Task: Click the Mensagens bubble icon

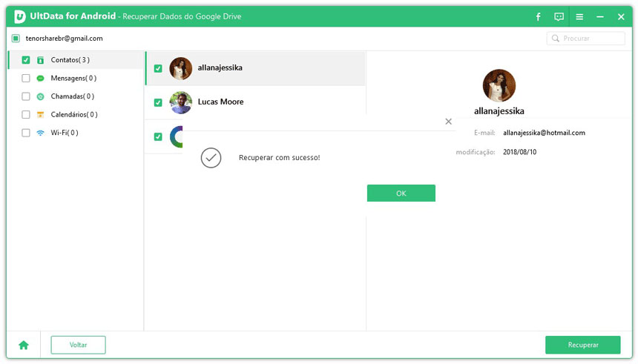Action: 40,78
